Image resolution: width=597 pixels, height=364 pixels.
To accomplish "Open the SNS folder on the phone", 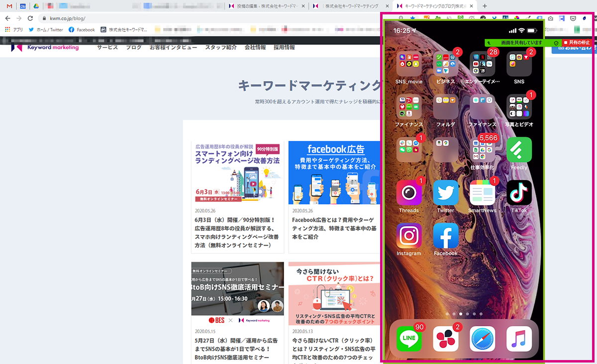I will click(519, 64).
